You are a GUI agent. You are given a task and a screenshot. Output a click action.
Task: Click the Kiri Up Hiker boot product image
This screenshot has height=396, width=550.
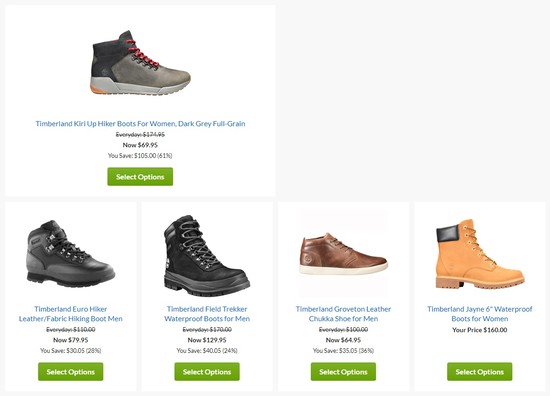[140, 63]
